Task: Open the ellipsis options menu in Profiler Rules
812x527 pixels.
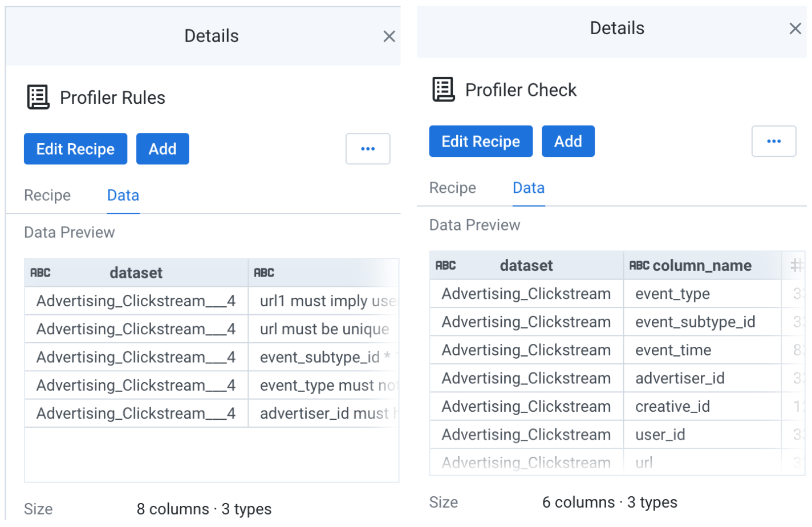Action: [x=368, y=148]
